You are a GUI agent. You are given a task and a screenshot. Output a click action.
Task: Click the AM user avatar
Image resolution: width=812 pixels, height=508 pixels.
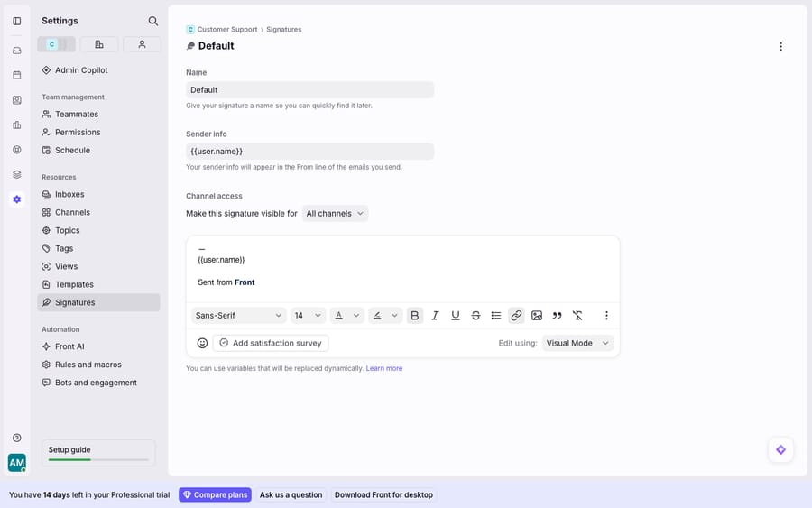click(x=16, y=462)
